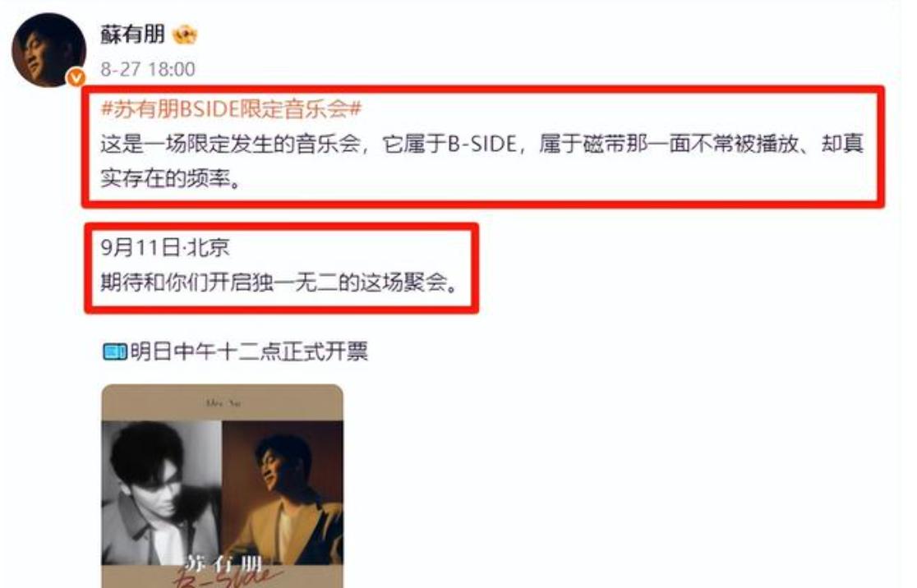Click the orange verified V badge

click(x=76, y=77)
